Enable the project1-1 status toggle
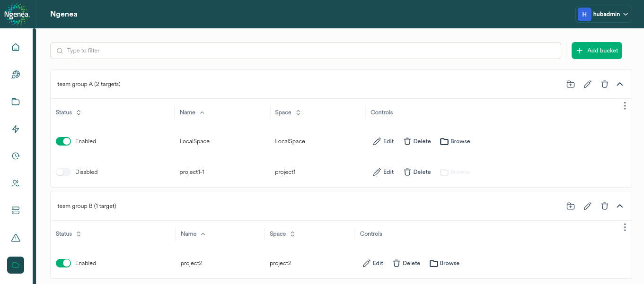This screenshot has width=644, height=284. (63, 172)
